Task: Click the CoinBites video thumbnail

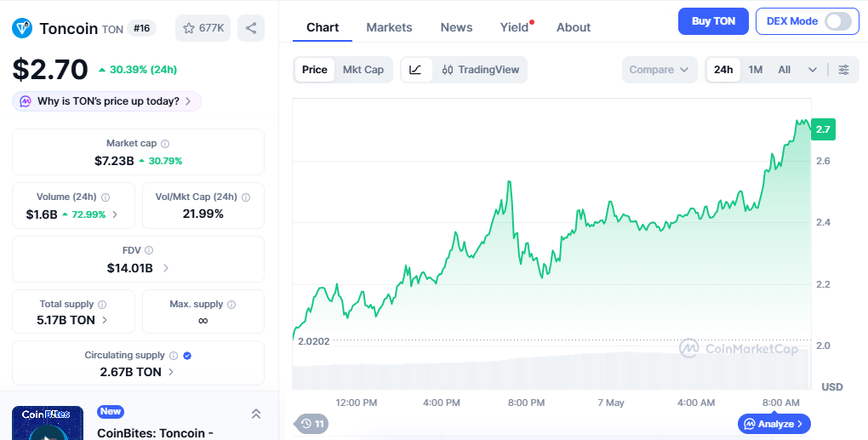Action: pos(48,423)
